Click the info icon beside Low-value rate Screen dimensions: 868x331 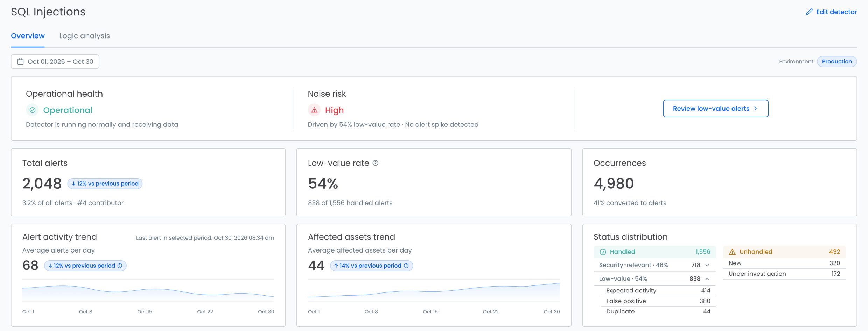(376, 163)
